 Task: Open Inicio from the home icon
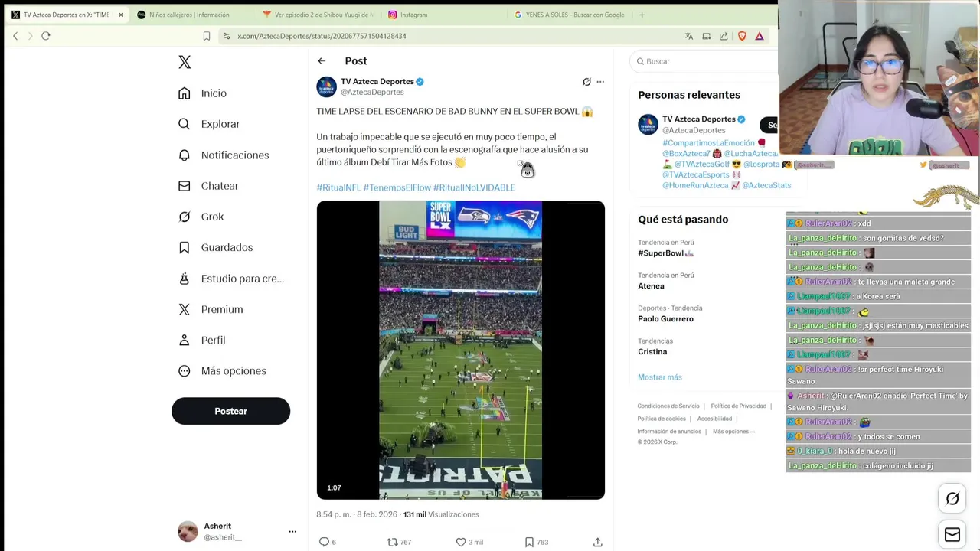185,93
